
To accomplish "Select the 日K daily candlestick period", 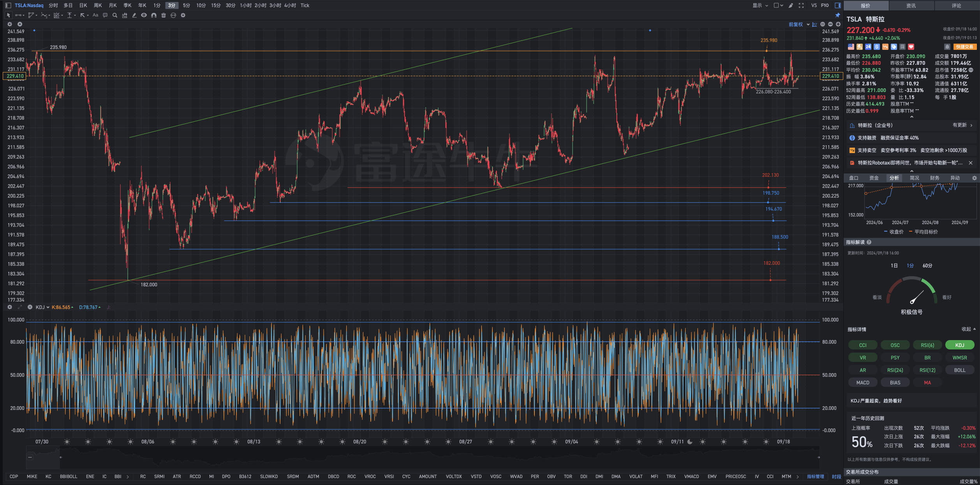I will click(x=83, y=5).
